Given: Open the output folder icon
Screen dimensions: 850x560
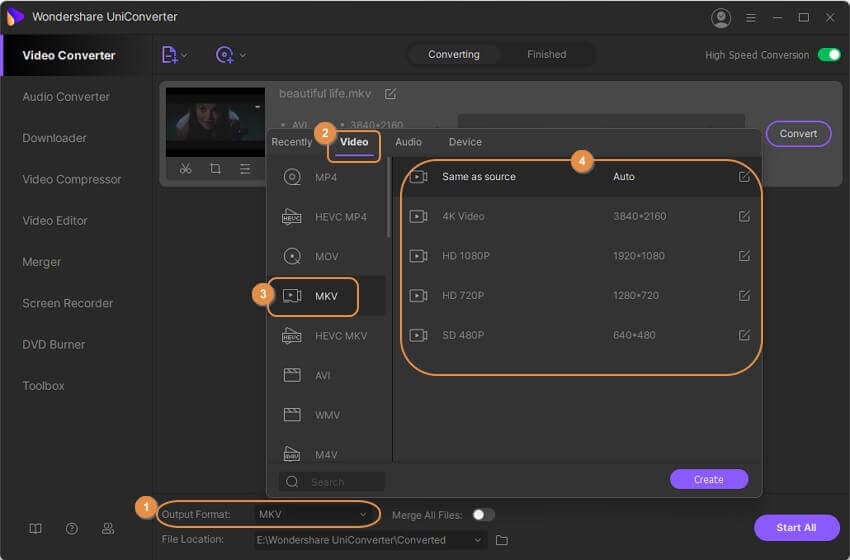Looking at the screenshot, I should click(502, 540).
